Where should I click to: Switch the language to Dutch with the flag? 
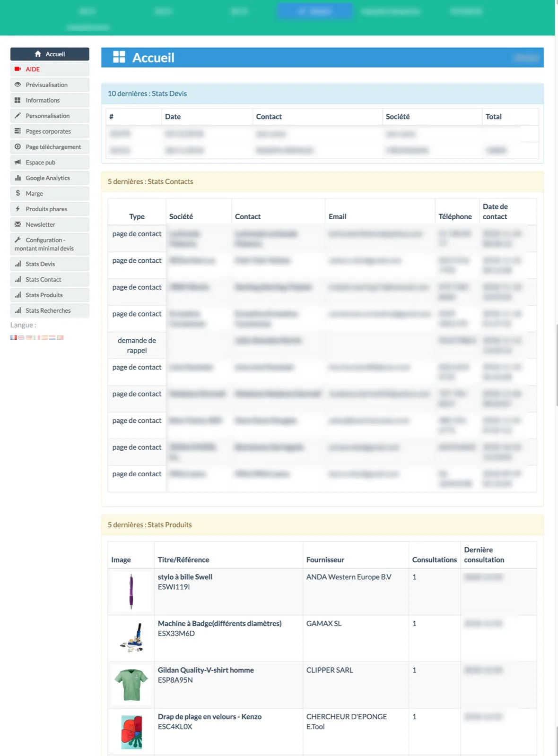point(52,337)
